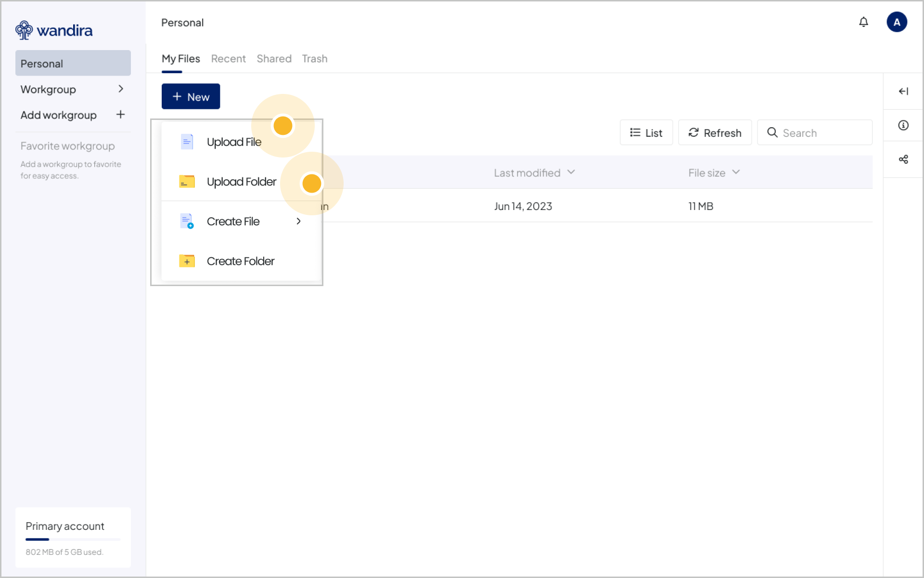Choose Upload Folder menu entry
This screenshot has width=924, height=578.
coord(241,182)
